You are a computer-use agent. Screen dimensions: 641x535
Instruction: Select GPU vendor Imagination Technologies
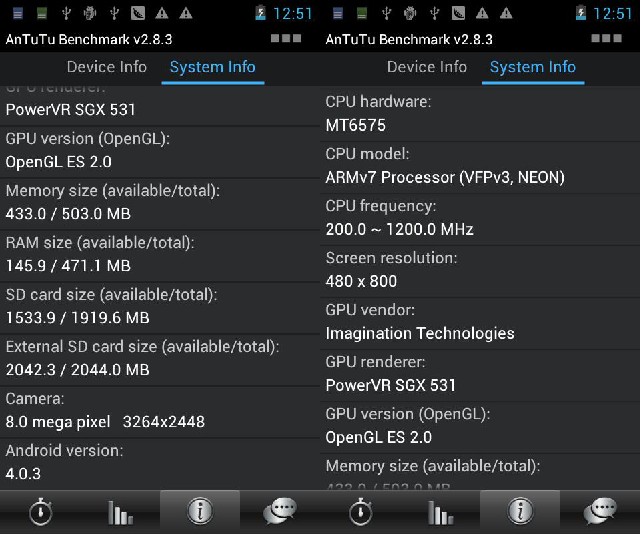pyautogui.click(x=420, y=334)
